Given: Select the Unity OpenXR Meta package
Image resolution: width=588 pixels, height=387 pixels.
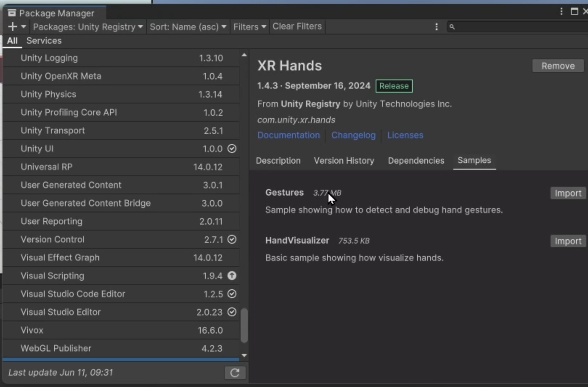Looking at the screenshot, I should tap(121, 76).
